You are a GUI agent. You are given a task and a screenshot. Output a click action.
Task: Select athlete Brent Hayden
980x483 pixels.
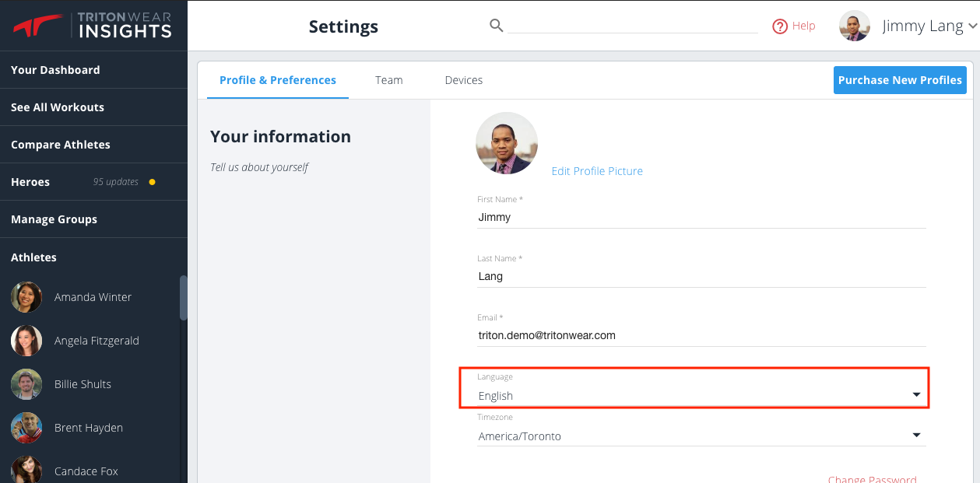pos(90,428)
